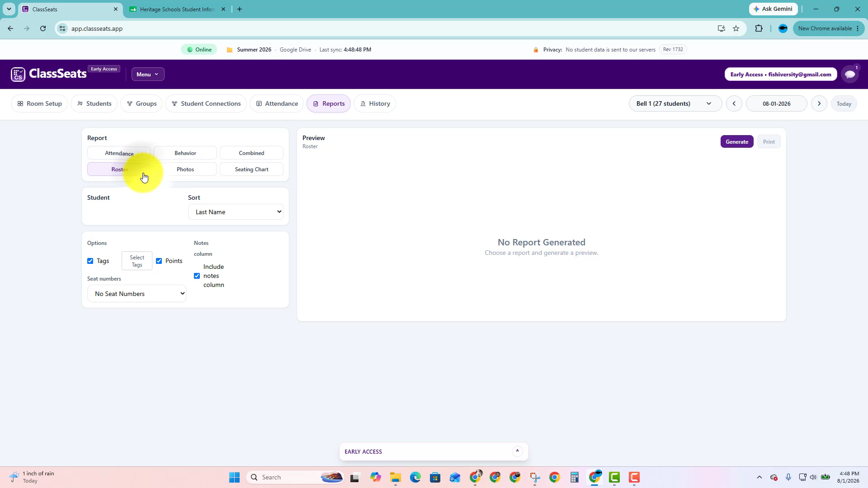Open Microsoft Store from taskbar
The height and width of the screenshot is (488, 868).
(435, 477)
